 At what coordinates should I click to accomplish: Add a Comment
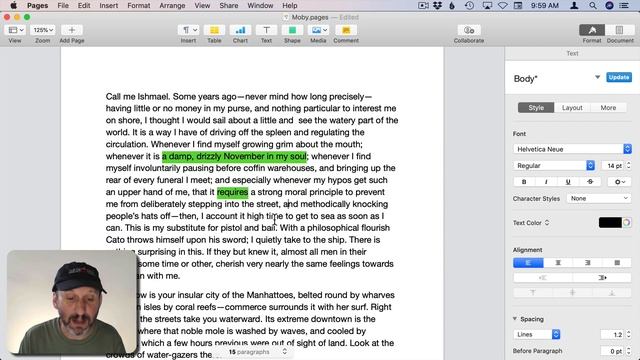[346, 30]
